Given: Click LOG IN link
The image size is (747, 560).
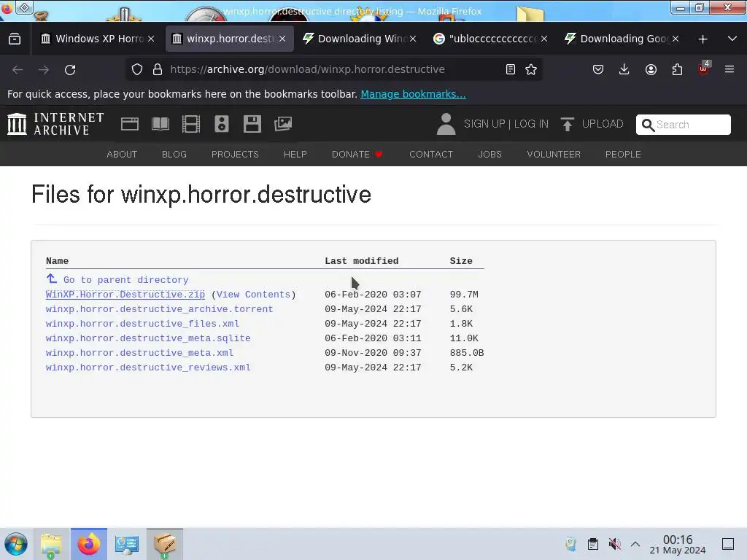Looking at the screenshot, I should point(531,124).
